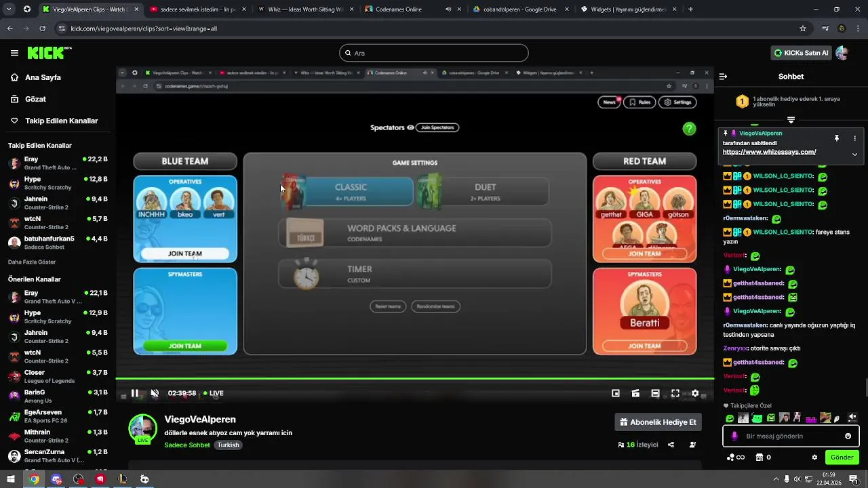
Task: Open pinned message three-dot options
Action: pos(854,138)
